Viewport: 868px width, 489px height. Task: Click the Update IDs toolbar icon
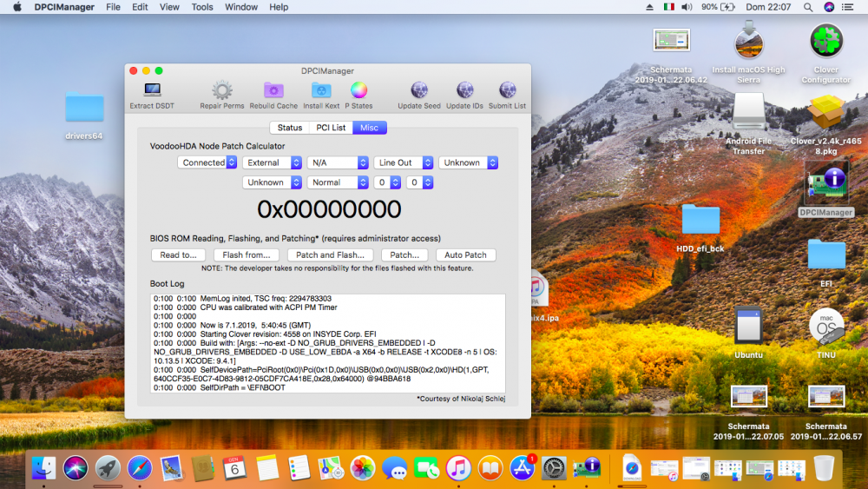pyautogui.click(x=464, y=89)
